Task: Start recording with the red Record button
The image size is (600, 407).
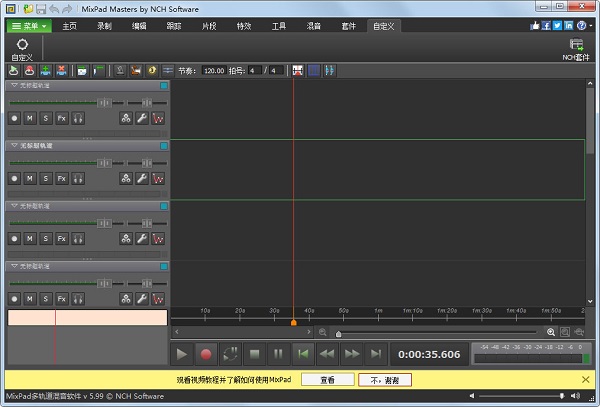Action: (x=207, y=354)
